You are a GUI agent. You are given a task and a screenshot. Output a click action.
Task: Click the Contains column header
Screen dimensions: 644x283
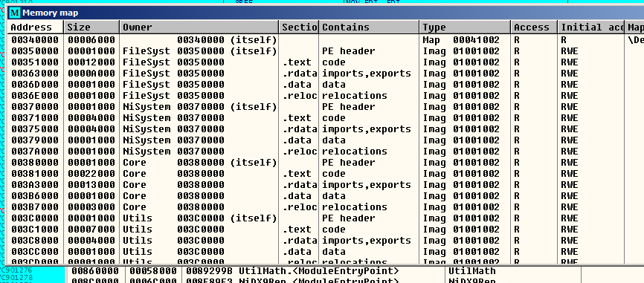[369, 27]
